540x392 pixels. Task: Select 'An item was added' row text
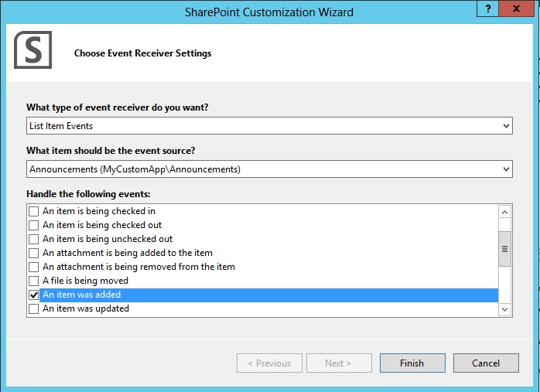coord(82,295)
